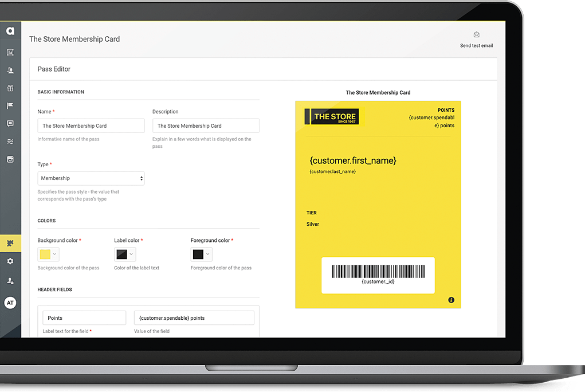Click 'Informative name of the pass' hint
The image size is (585, 392).
(x=68, y=139)
